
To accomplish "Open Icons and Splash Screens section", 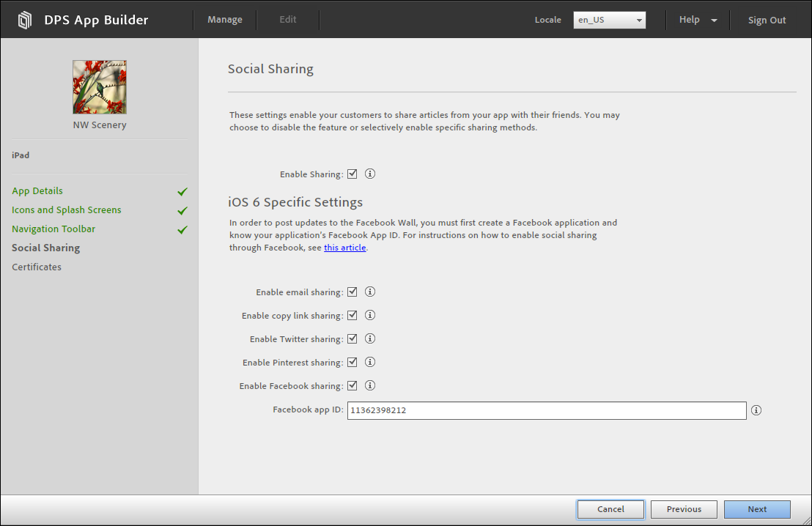I will tap(67, 210).
